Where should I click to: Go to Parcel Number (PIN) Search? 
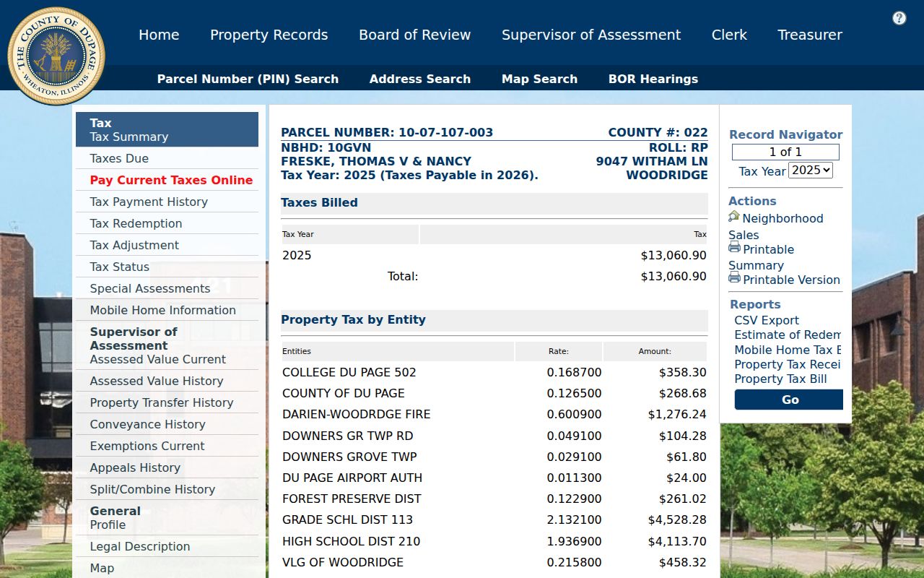248,79
